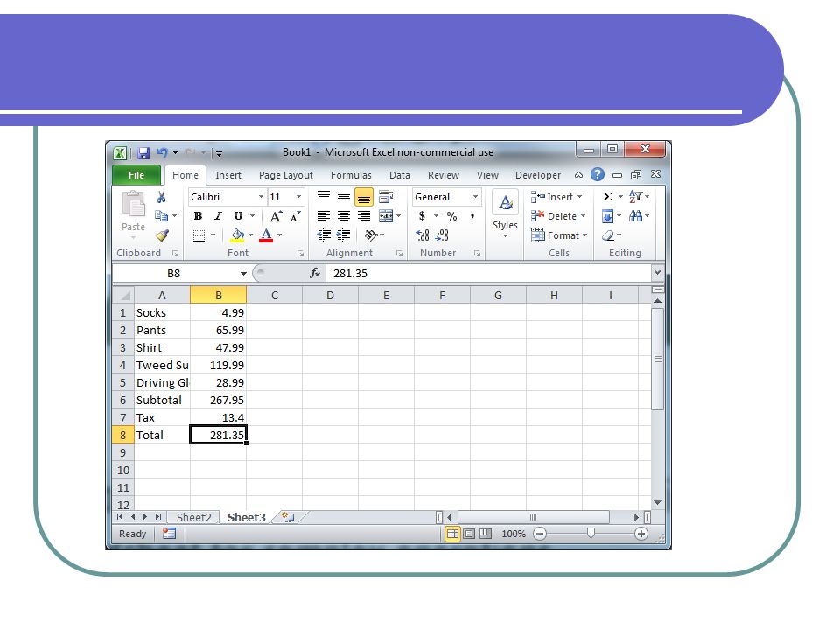This screenshot has height=630, width=840.
Task: Increase indent in Alignment group
Action: 343,235
